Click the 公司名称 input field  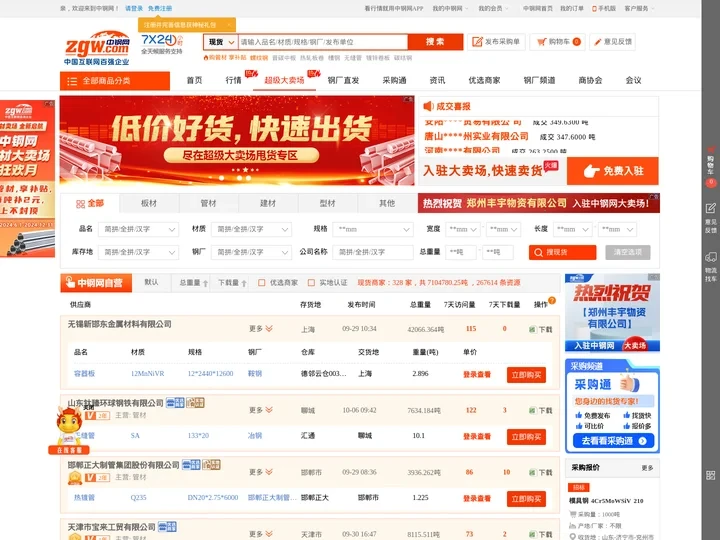(372, 252)
